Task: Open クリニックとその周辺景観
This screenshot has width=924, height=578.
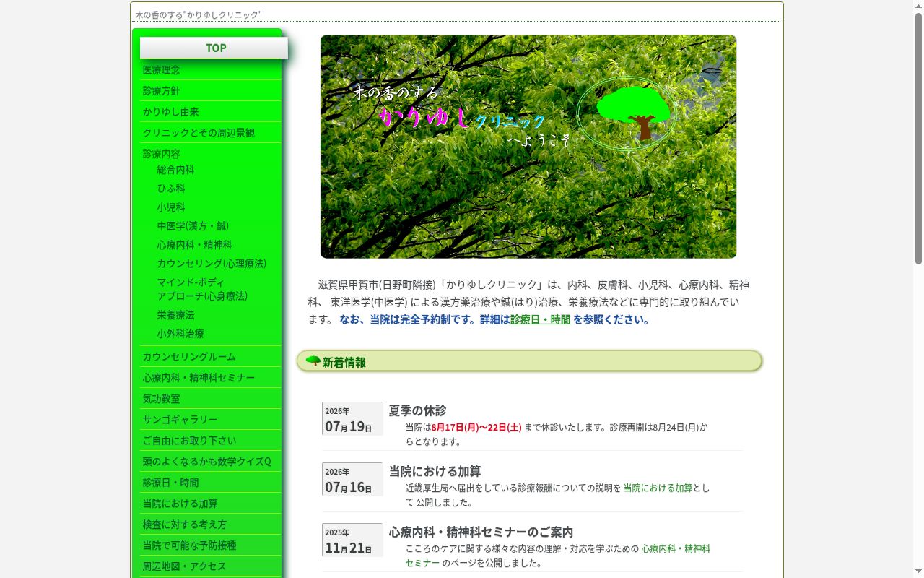Action: [x=210, y=133]
